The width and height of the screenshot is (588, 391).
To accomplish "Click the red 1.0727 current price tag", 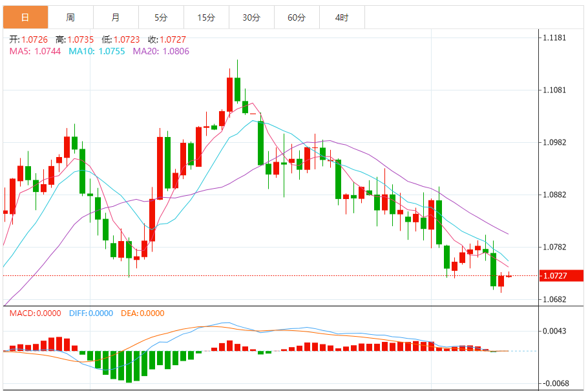I will [560, 276].
